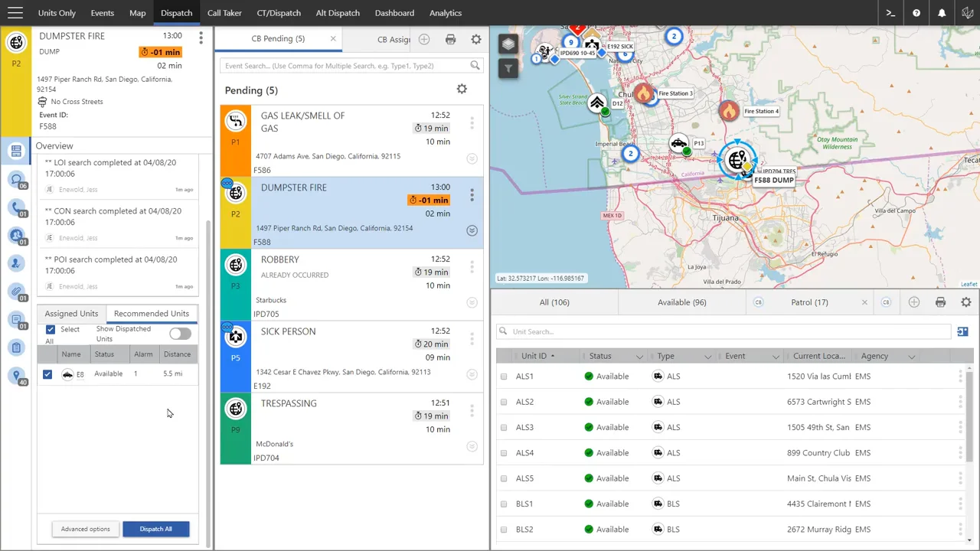
Task: Open the Leaflet attribution link
Action: tap(969, 285)
